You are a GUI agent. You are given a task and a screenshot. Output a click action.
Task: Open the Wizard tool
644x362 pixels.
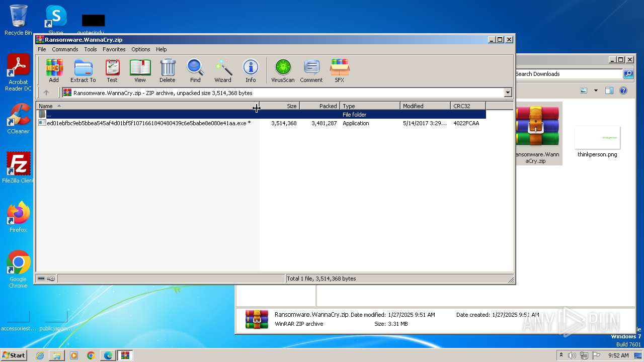pos(223,70)
